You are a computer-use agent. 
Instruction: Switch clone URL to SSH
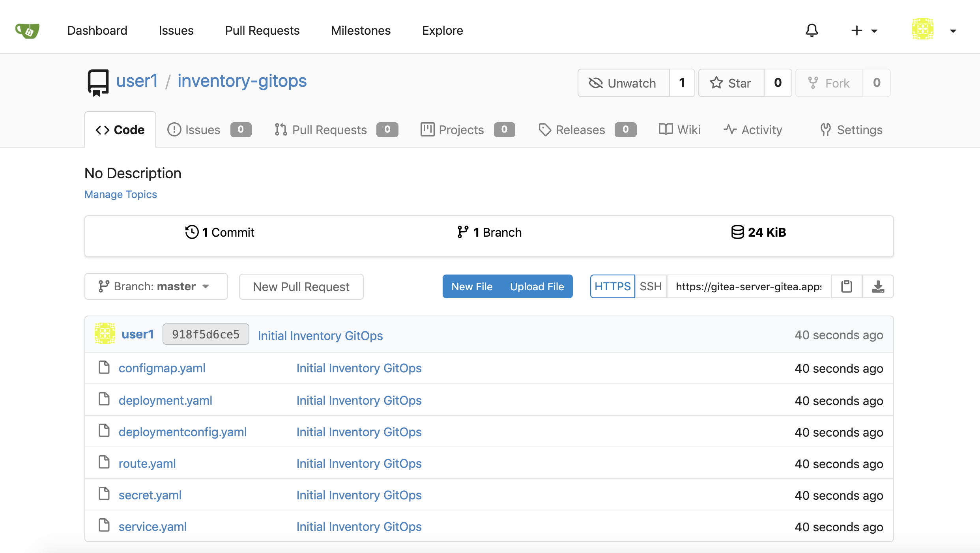(650, 286)
